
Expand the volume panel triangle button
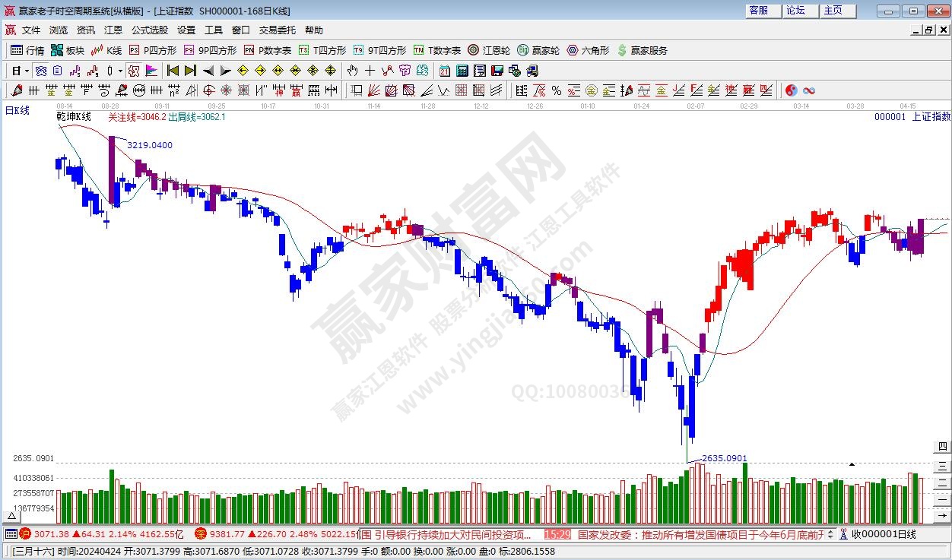(x=852, y=463)
